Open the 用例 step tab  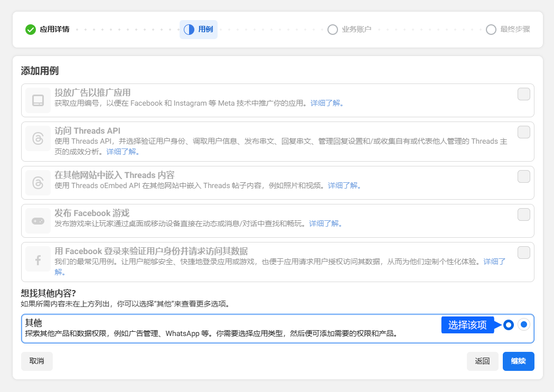click(205, 30)
